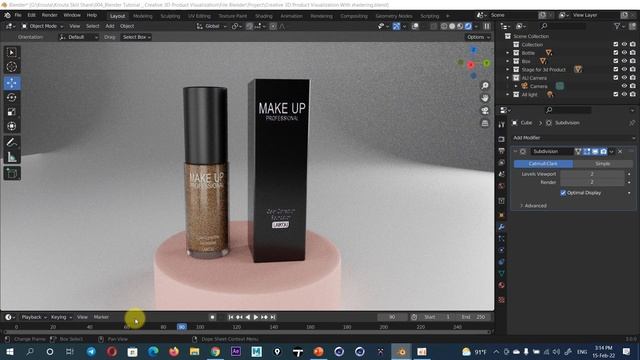The height and width of the screenshot is (360, 640).
Task: Switch to the Shading workspace tab
Action: click(264, 16)
